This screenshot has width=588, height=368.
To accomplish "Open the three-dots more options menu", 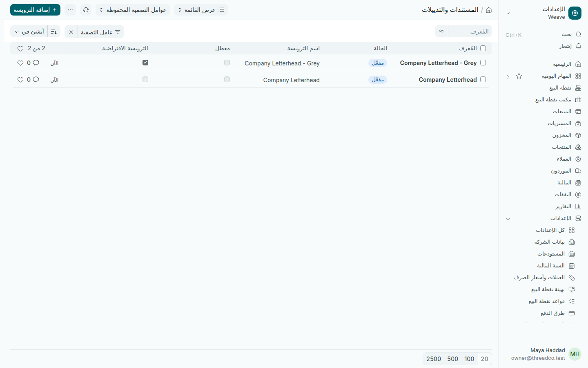I will 70,10.
